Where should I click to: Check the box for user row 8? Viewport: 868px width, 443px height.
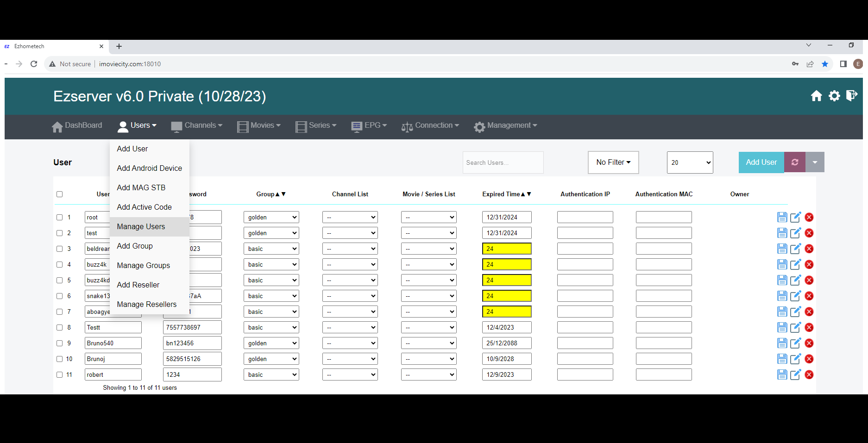(x=59, y=327)
